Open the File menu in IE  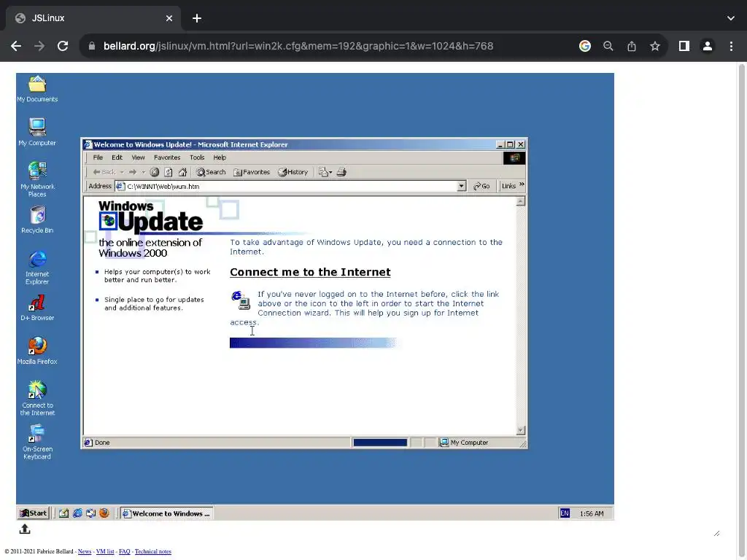[x=98, y=157]
